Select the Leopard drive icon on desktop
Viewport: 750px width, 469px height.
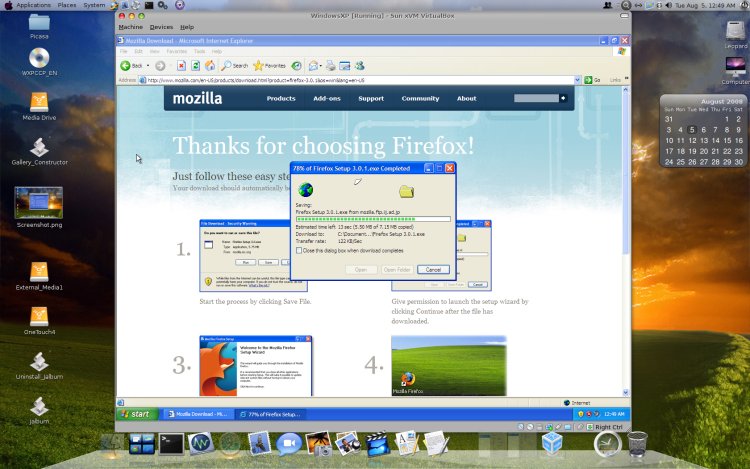point(735,35)
